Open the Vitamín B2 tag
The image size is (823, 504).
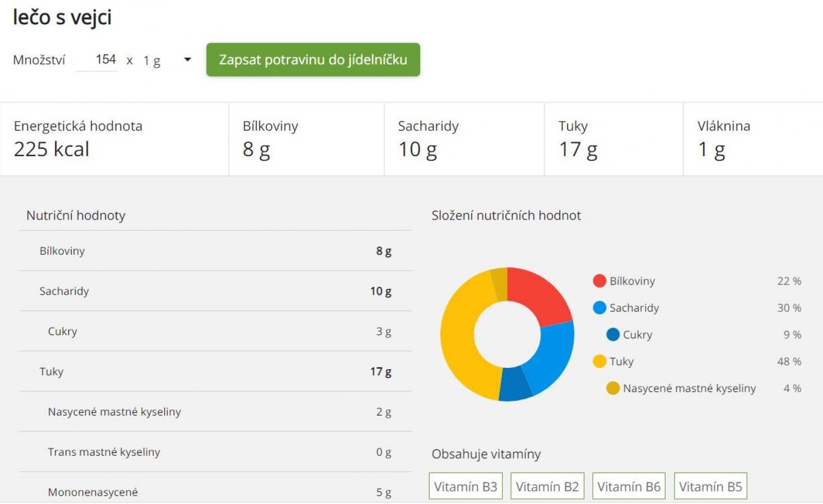click(x=547, y=487)
